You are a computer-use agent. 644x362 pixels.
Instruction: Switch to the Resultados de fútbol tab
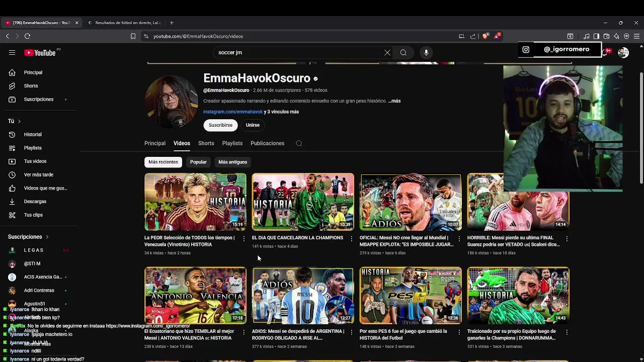tap(125, 23)
